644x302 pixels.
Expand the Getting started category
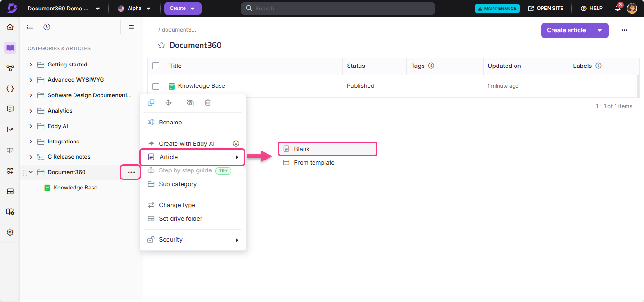[30, 65]
